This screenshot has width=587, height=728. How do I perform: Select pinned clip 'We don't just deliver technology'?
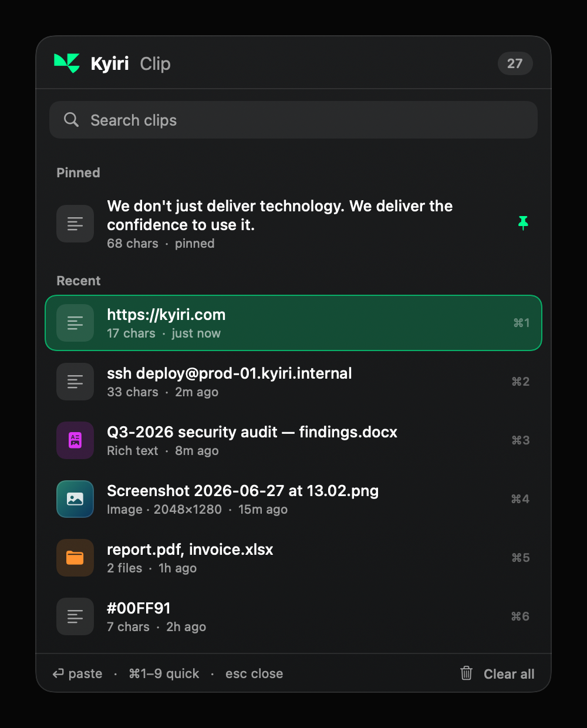tap(293, 224)
